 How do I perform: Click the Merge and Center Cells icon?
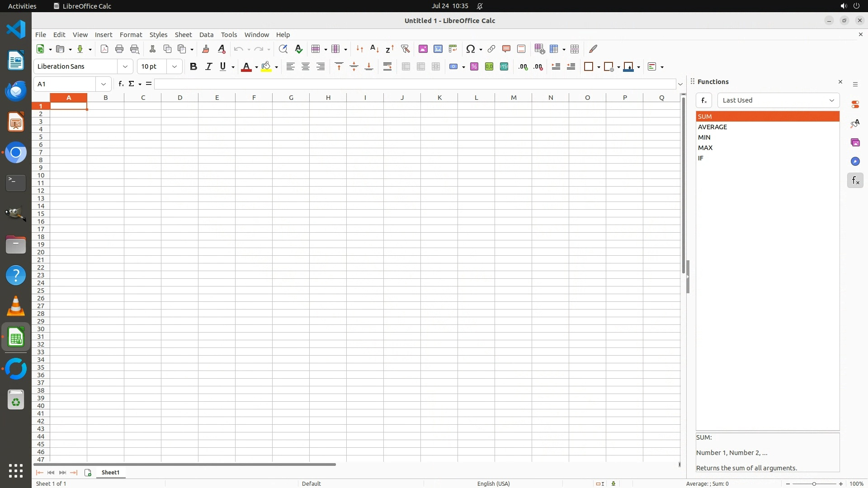tap(406, 67)
